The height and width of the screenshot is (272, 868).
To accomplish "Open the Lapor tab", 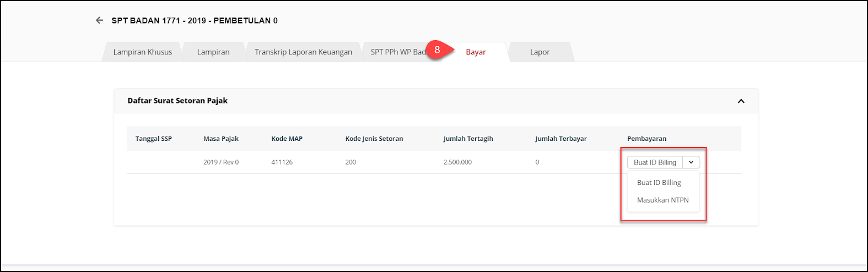I will point(540,52).
